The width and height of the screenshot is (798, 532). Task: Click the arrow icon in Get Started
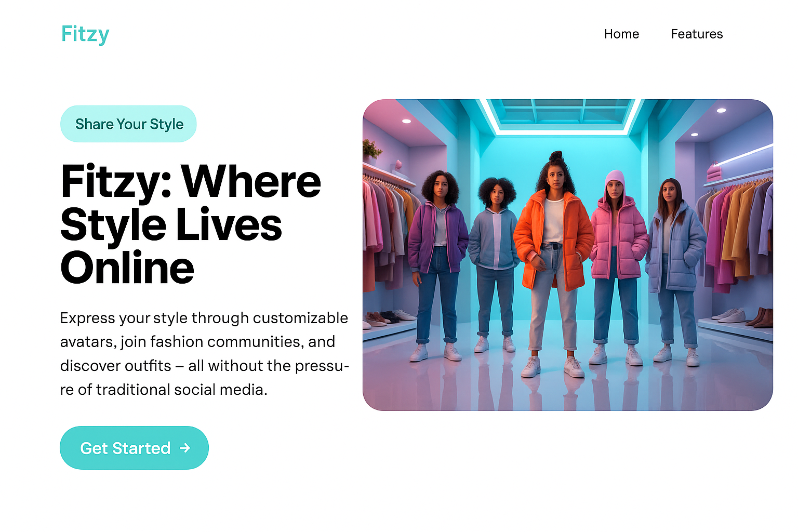(x=185, y=448)
